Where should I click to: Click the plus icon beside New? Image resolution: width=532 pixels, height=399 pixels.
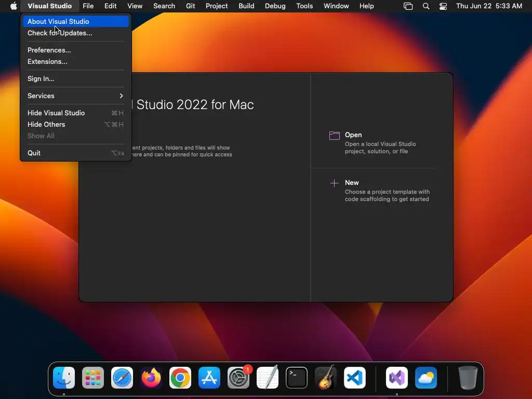[334, 183]
